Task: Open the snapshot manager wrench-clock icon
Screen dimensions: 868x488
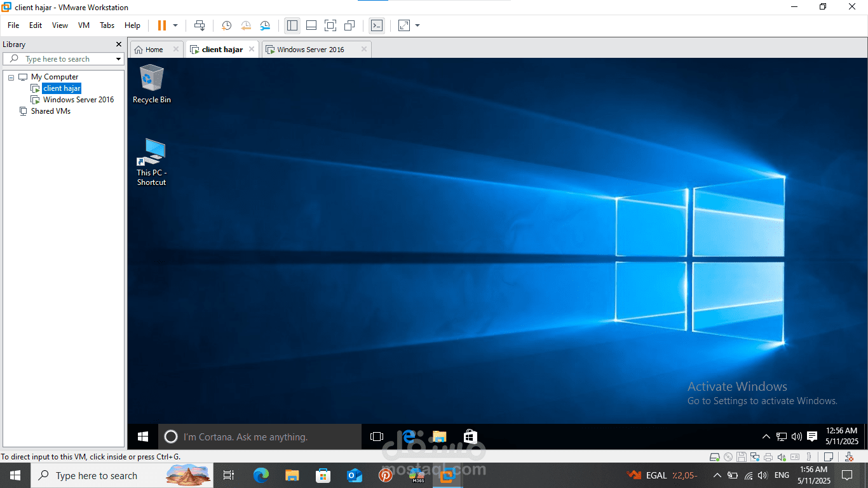Action: coord(265,25)
